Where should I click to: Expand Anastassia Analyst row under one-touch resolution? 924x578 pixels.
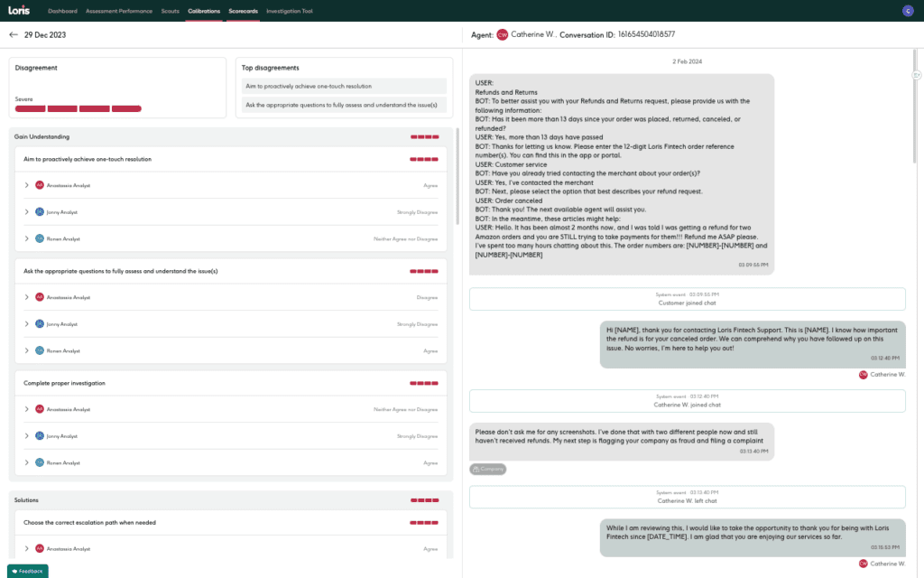click(27, 185)
